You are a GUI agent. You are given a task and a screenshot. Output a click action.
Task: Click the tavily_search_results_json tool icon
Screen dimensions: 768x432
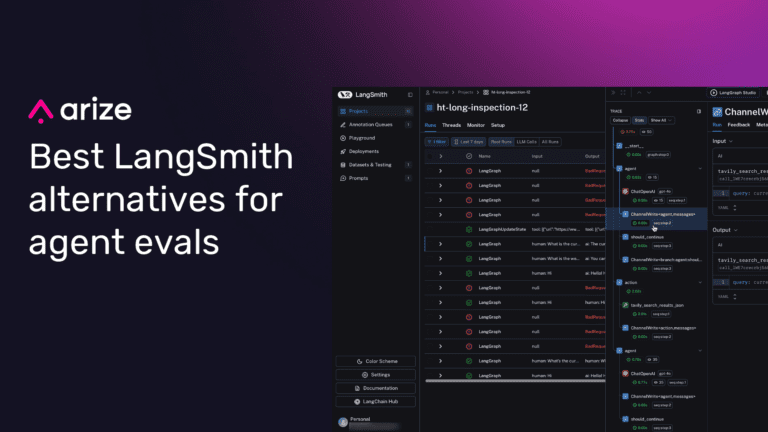click(625, 305)
